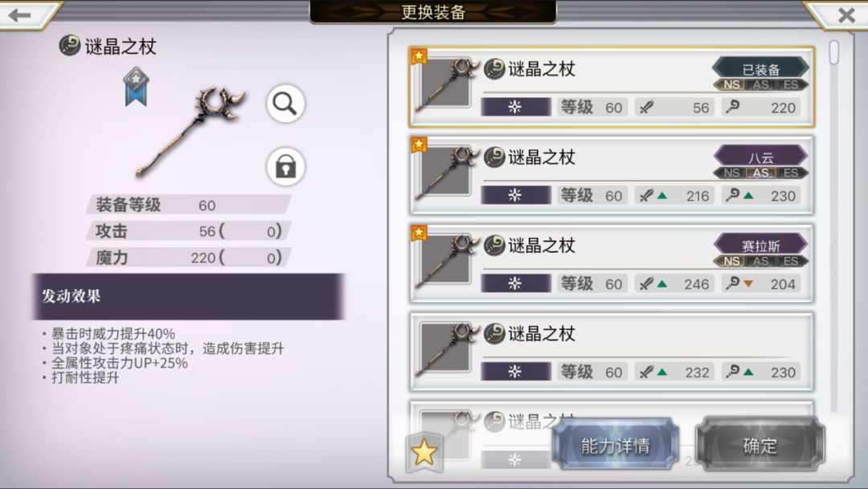Click the 已装备 equipped tag

coord(760,69)
